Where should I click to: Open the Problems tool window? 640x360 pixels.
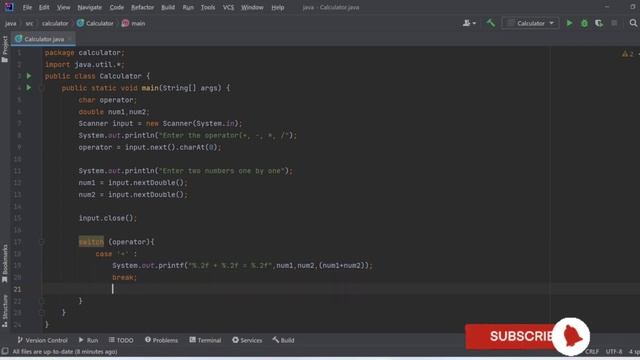161,340
